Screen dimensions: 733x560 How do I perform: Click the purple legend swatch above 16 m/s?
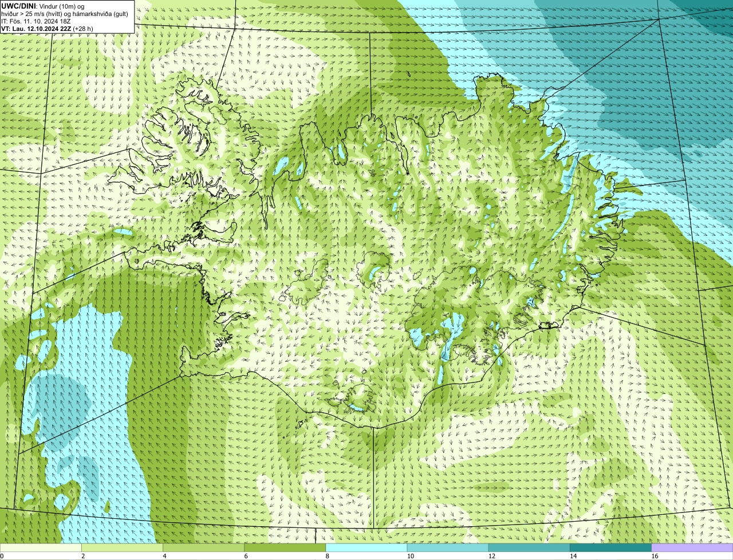(692, 547)
